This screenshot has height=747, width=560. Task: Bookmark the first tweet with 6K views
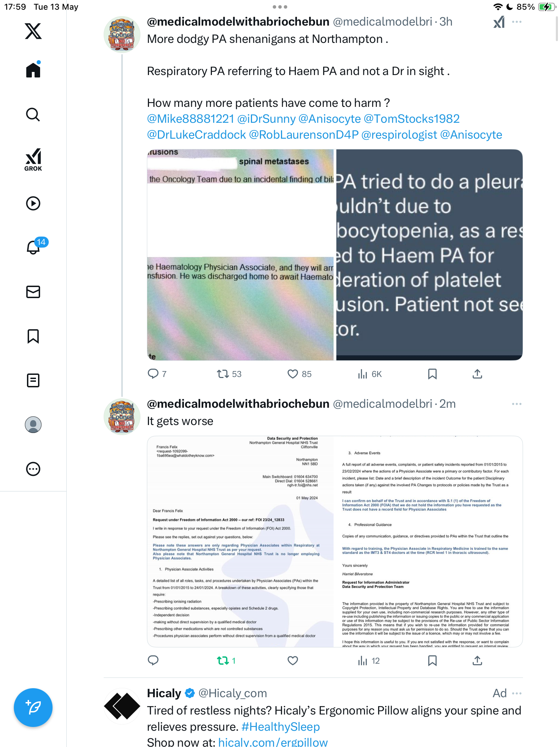[432, 374]
